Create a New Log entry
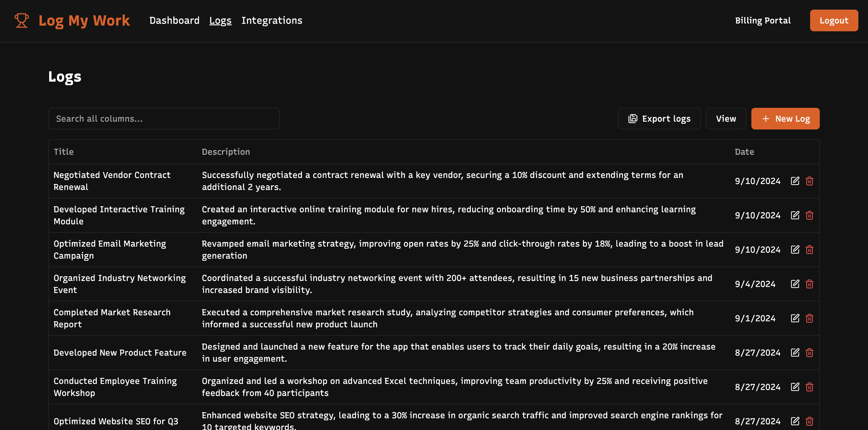 pyautogui.click(x=785, y=119)
